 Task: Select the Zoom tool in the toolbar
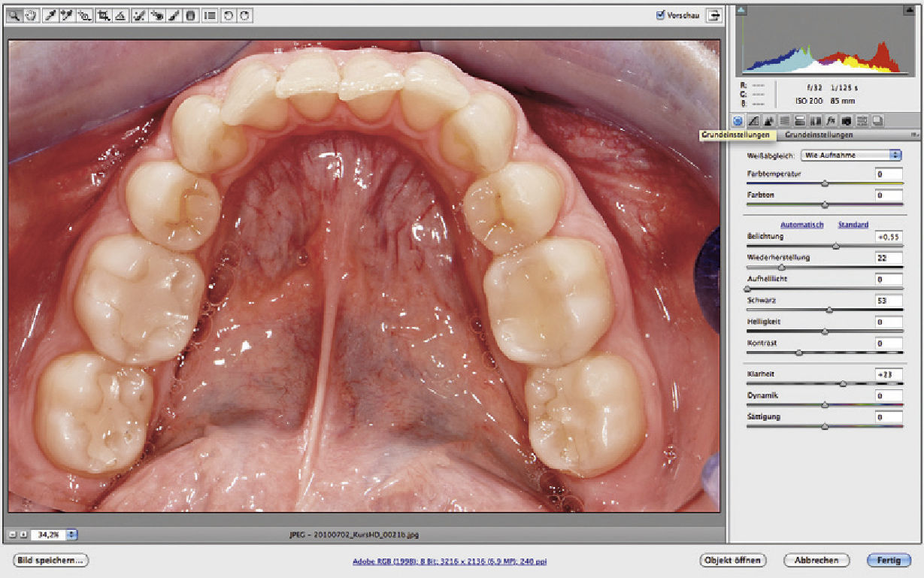(16, 15)
